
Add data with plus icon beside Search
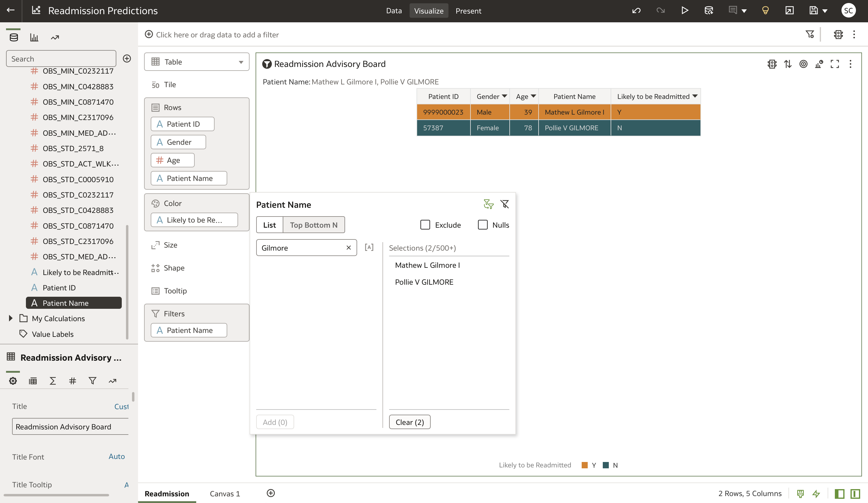(x=127, y=59)
